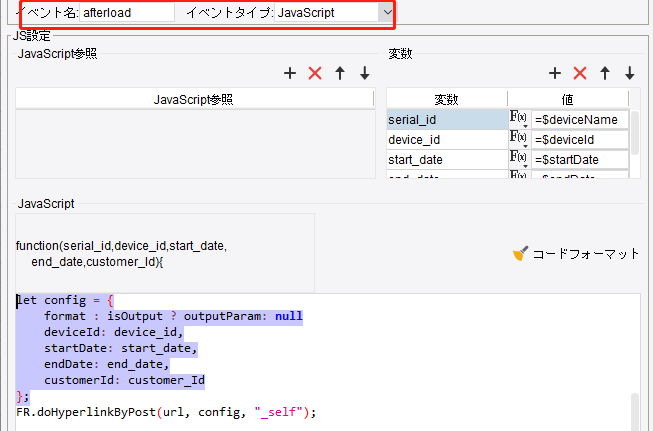
Task: Click the empty JavaScript参照 list area
Action: pyautogui.click(x=195, y=144)
